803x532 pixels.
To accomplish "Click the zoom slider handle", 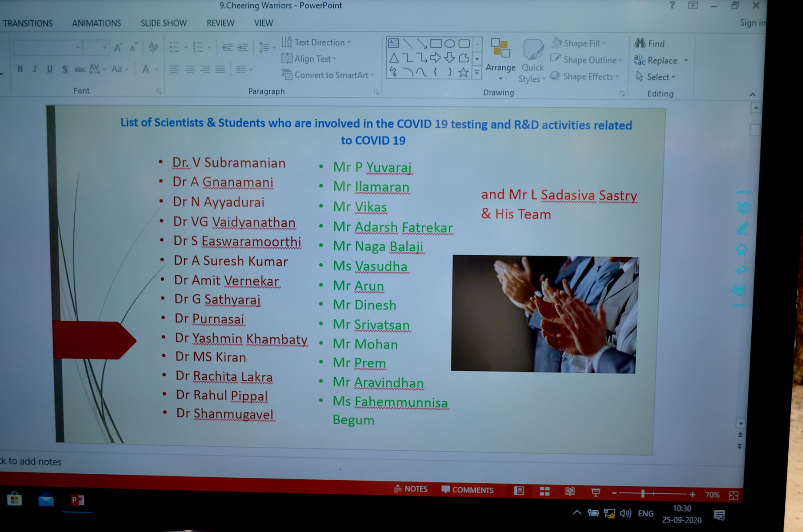I will pyautogui.click(x=643, y=493).
